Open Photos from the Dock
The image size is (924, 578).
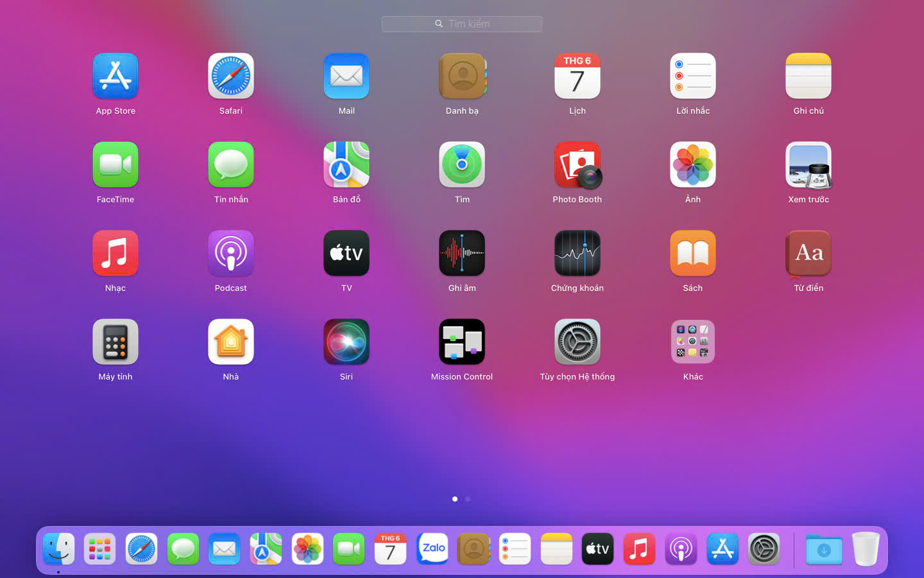[307, 549]
